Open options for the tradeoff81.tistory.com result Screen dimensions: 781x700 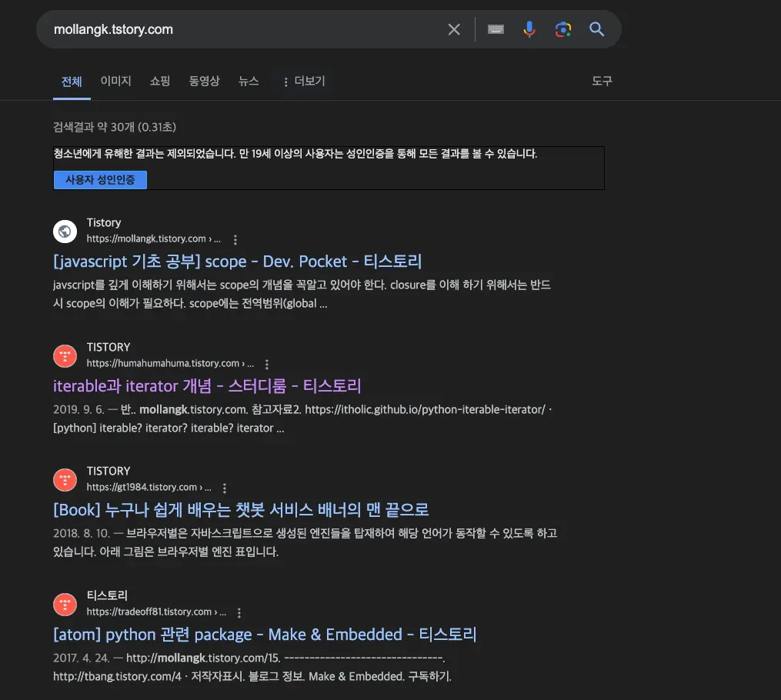239,612
